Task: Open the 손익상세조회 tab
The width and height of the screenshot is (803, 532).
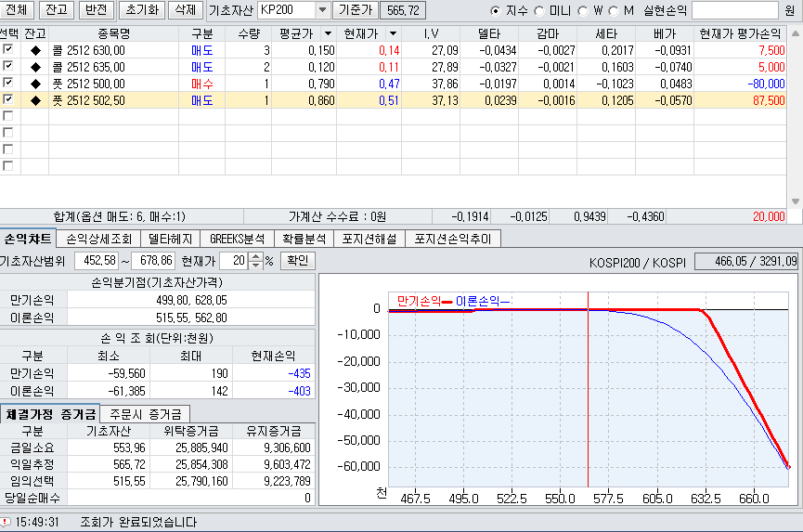Action: (x=98, y=240)
